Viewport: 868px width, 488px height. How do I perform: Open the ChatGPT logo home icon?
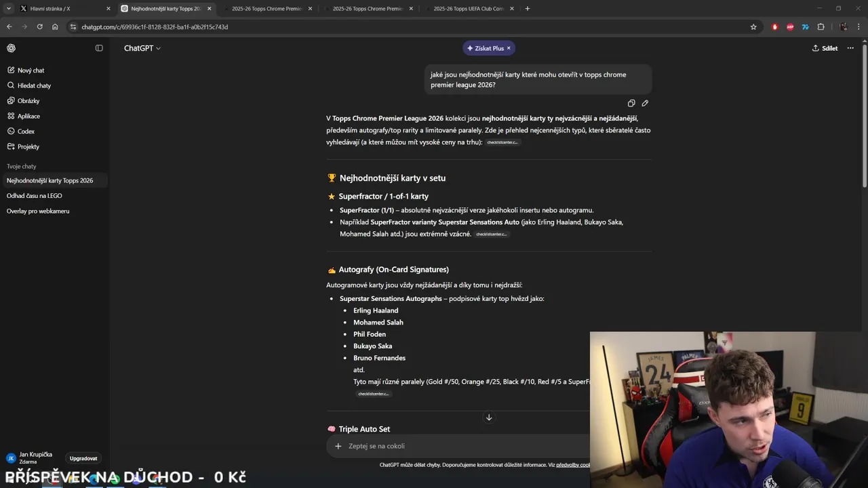(11, 48)
